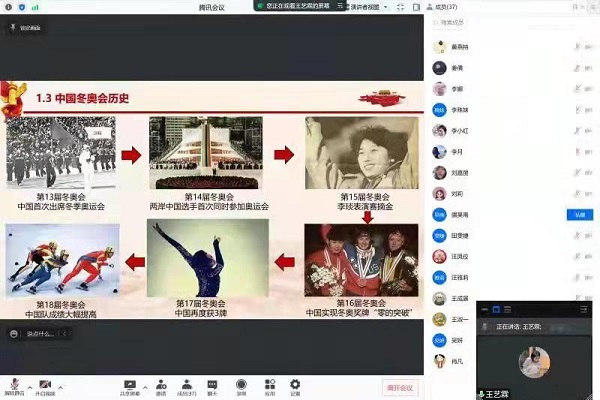This screenshot has height=400, width=600.
Task: Unmute microphone in bottom toolbar
Action: click(15, 384)
